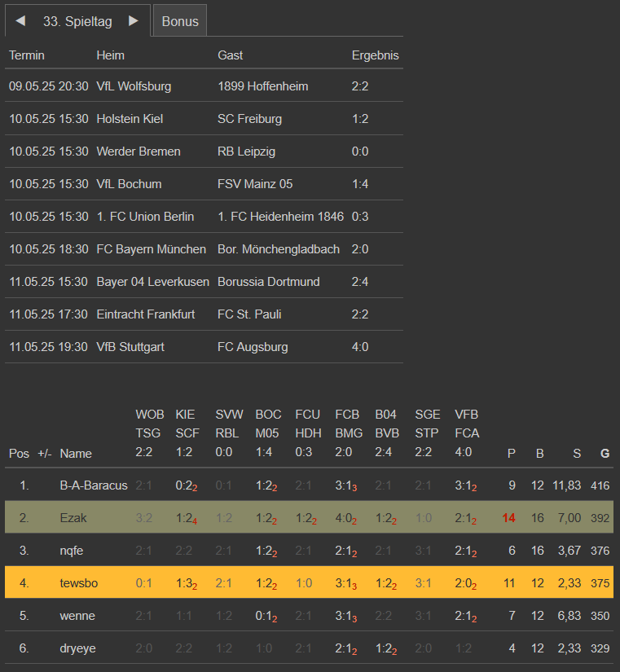
Task: Go to previous matchday with left arrow
Action: pos(20,21)
